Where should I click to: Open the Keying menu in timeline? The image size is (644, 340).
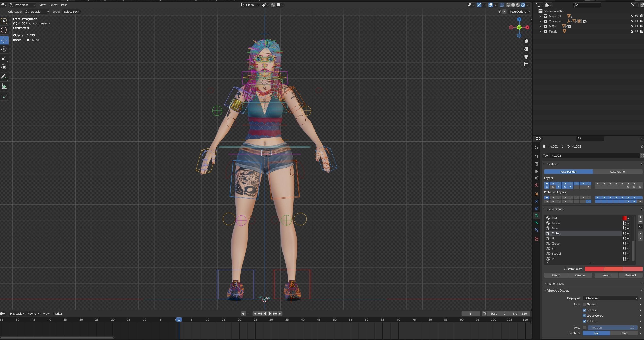coord(34,314)
